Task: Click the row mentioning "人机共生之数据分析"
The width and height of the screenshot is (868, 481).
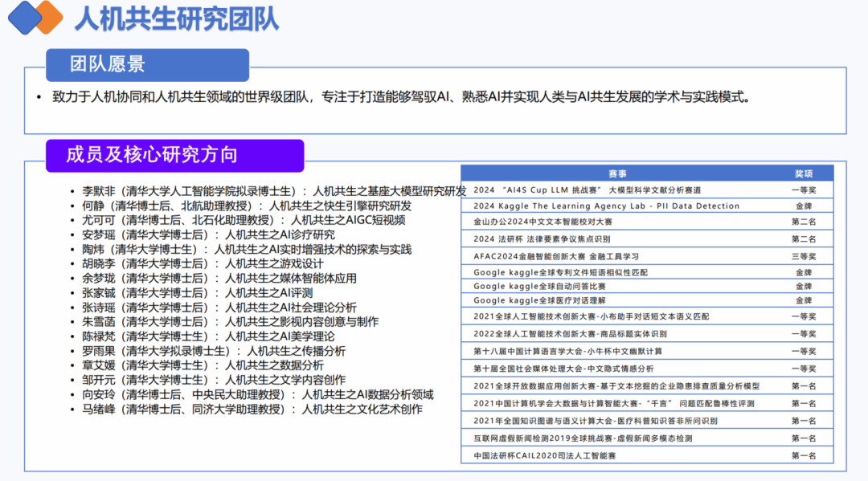Action: [203, 365]
